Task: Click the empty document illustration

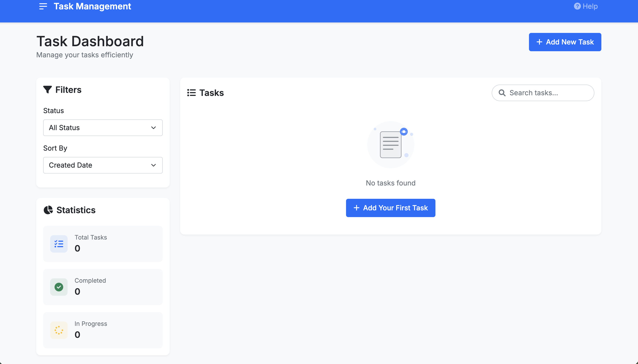Action: (x=390, y=145)
